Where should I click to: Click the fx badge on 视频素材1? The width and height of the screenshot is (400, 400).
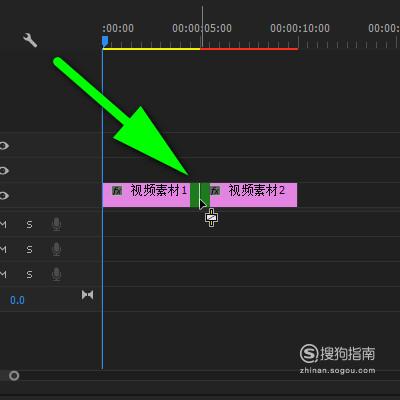117,191
